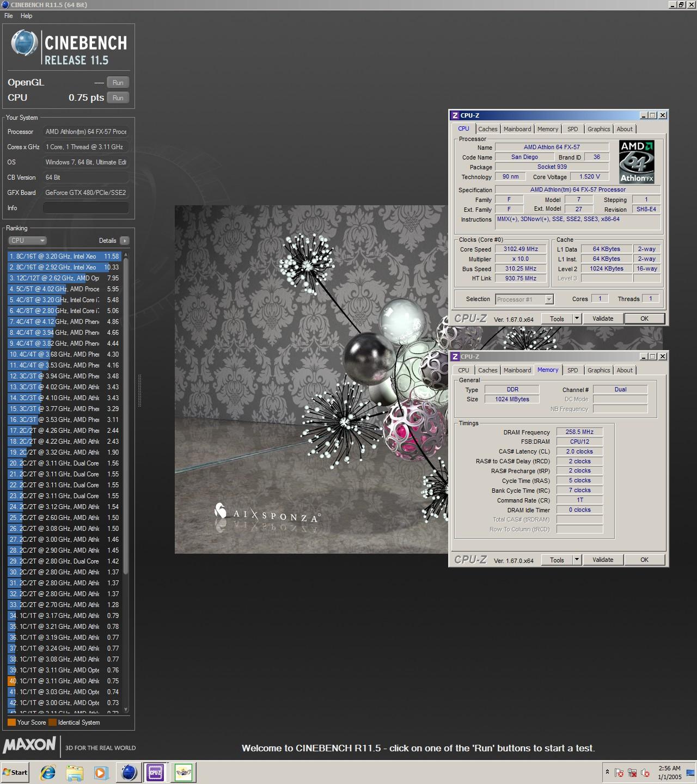Image resolution: width=697 pixels, height=784 pixels.
Task: Select ranking entry 4 with score 5.95
Action: [64, 289]
